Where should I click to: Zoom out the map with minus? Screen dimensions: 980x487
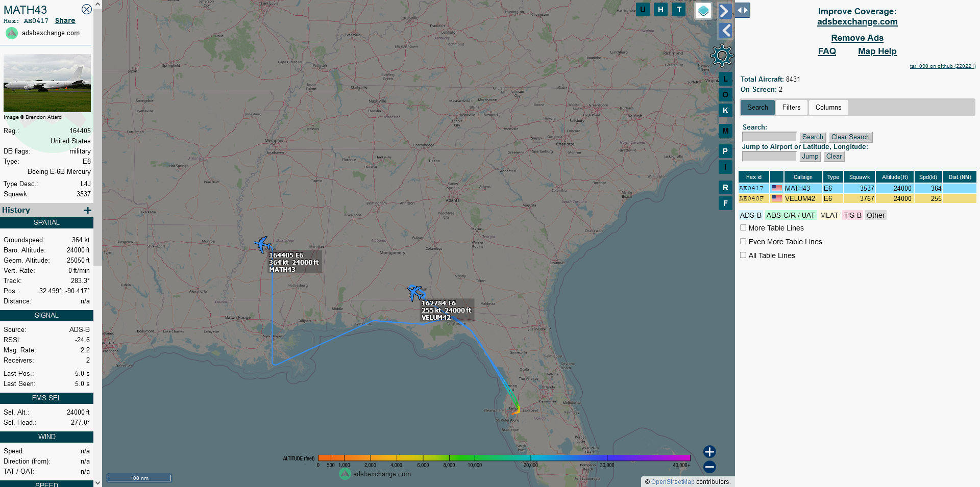tap(709, 467)
